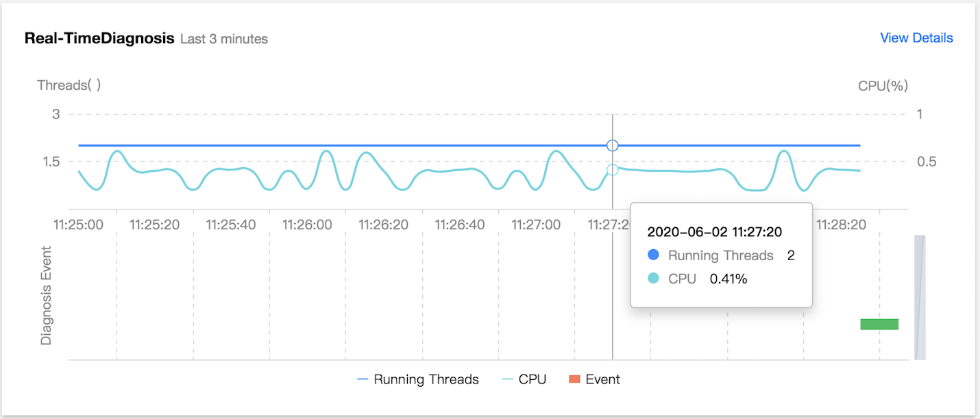
Task: Click the Running Threads data point marker
Action: (x=613, y=145)
